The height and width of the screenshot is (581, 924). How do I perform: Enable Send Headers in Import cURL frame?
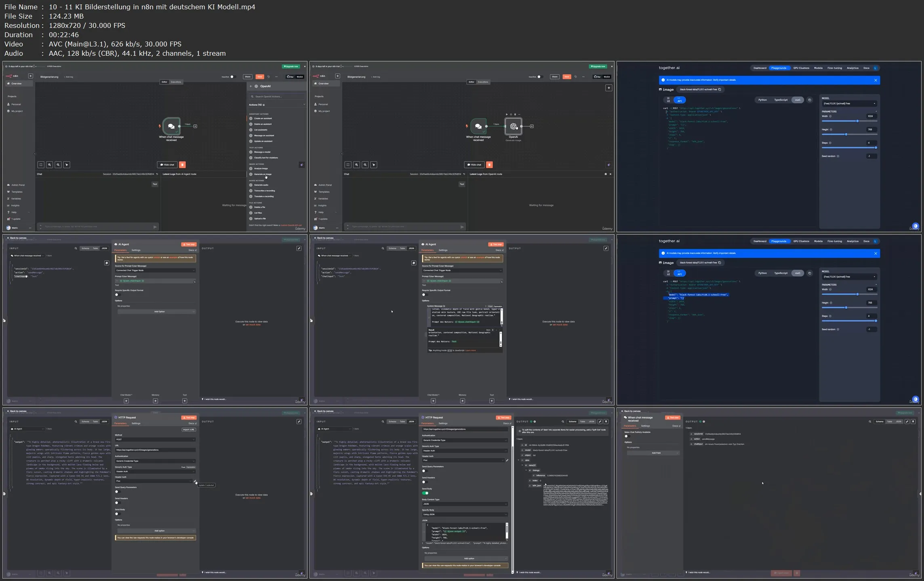[x=118, y=503]
